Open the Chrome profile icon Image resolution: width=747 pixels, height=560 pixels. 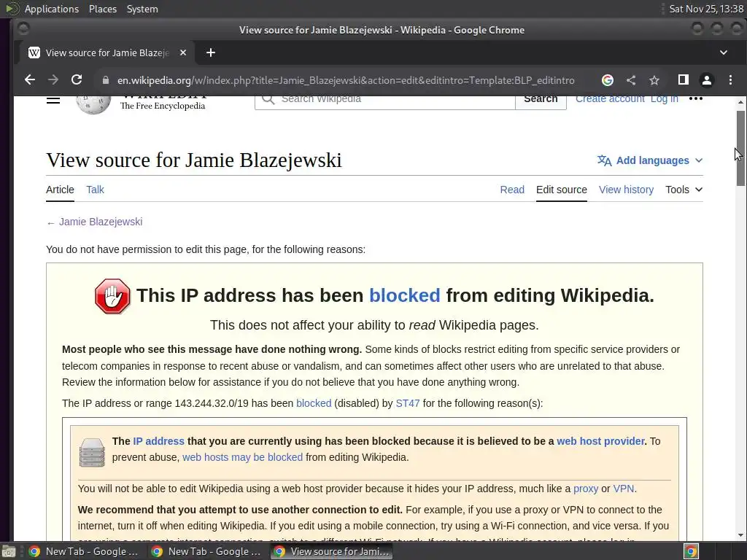coord(706,80)
